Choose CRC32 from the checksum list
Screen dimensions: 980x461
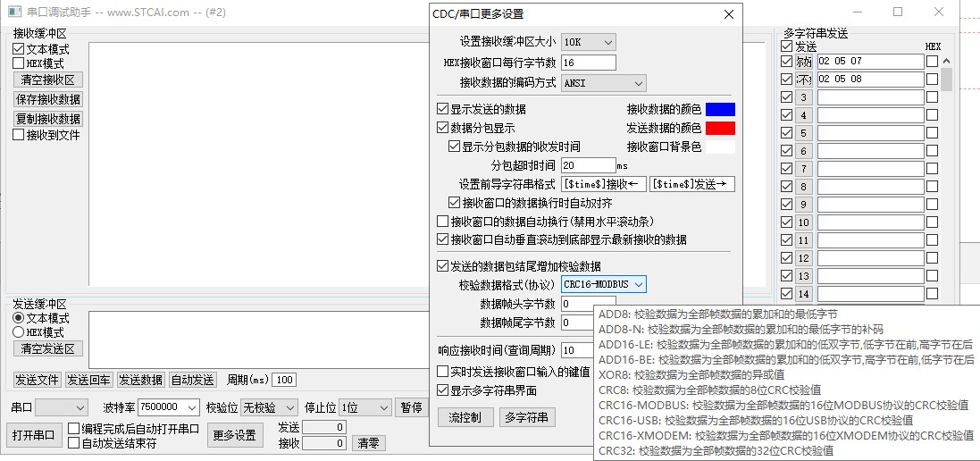tap(716, 451)
